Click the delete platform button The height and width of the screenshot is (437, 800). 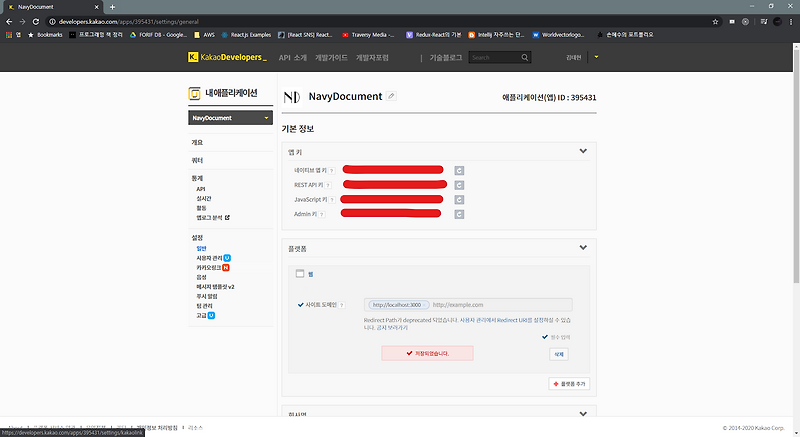pos(559,354)
